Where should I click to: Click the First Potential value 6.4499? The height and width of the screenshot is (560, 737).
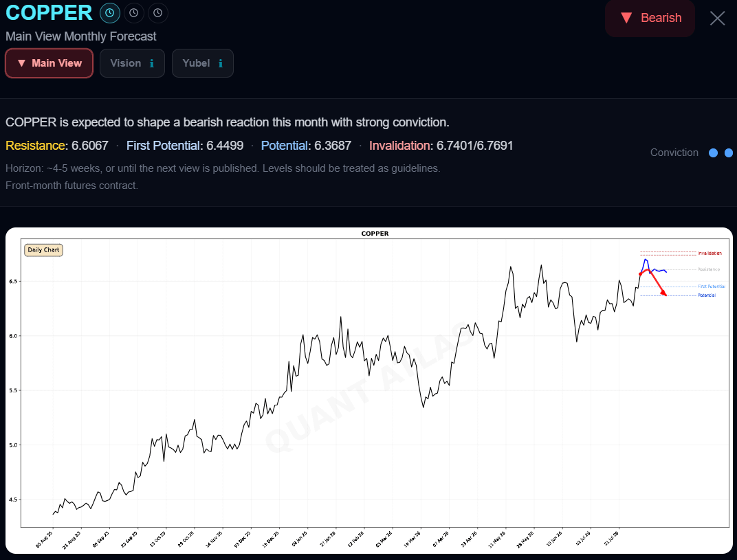click(x=225, y=146)
